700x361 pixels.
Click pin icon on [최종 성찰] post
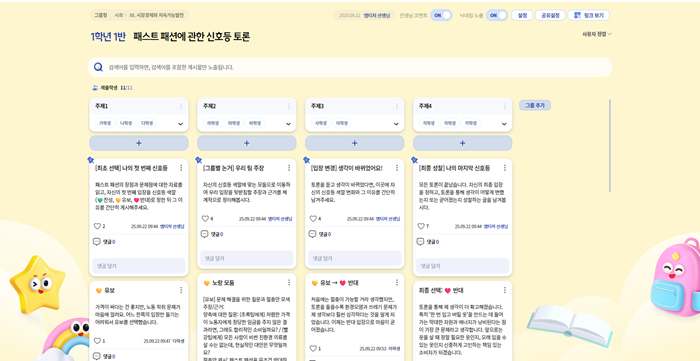[414, 160]
